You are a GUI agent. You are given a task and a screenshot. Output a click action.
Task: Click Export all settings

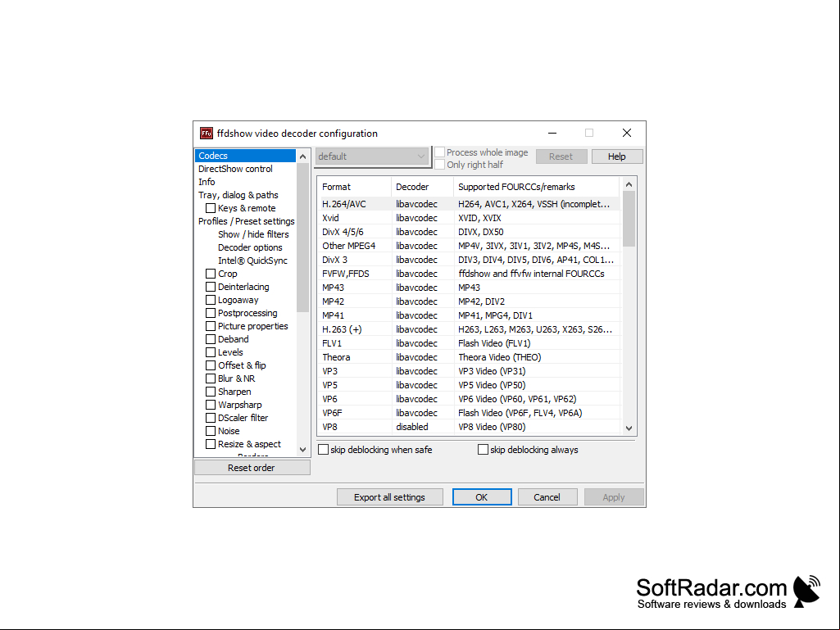[389, 497]
